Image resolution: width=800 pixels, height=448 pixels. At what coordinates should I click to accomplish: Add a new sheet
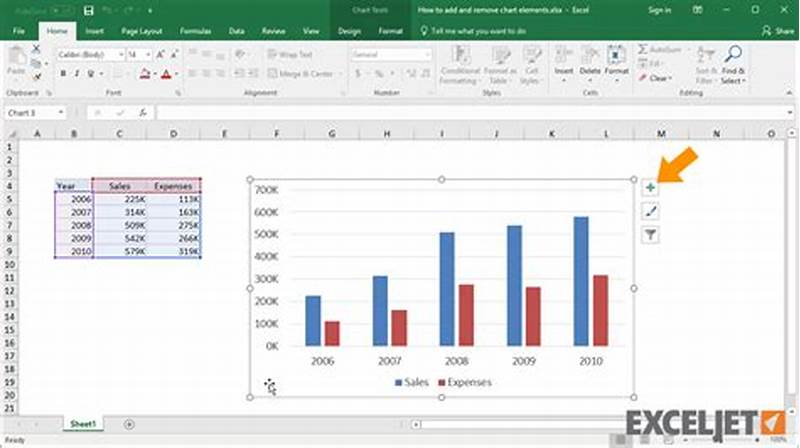click(x=129, y=424)
